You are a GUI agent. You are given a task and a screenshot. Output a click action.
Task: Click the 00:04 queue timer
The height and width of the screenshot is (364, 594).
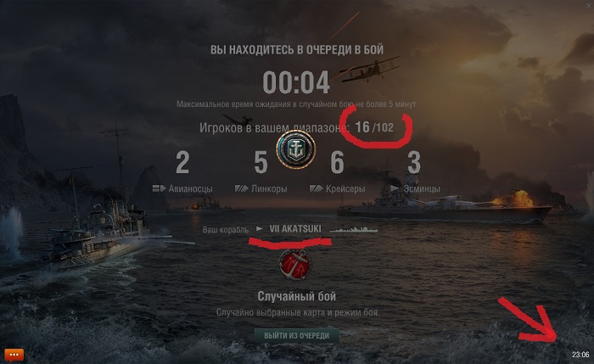(296, 82)
